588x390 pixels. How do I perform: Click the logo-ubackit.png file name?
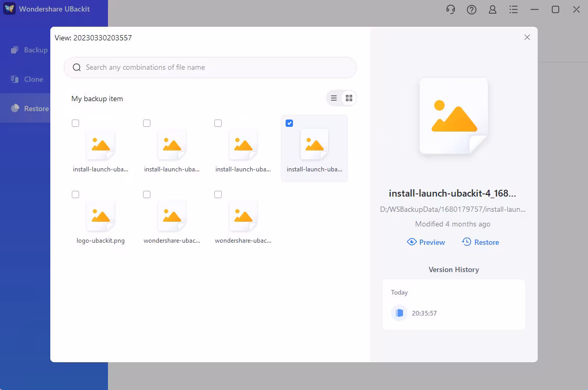point(101,241)
